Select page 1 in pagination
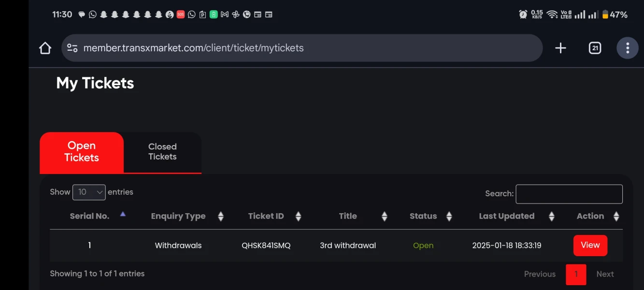Image resolution: width=644 pixels, height=290 pixels. pos(576,274)
